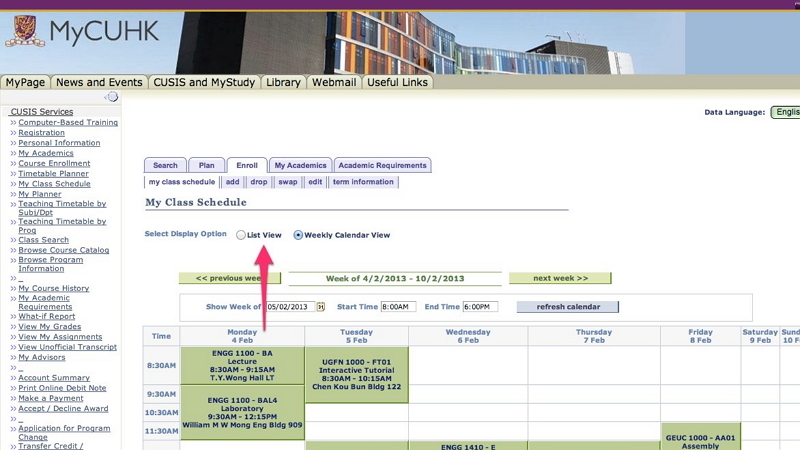Open the View My Grades link
This screenshot has width=800, height=450.
tap(49, 327)
